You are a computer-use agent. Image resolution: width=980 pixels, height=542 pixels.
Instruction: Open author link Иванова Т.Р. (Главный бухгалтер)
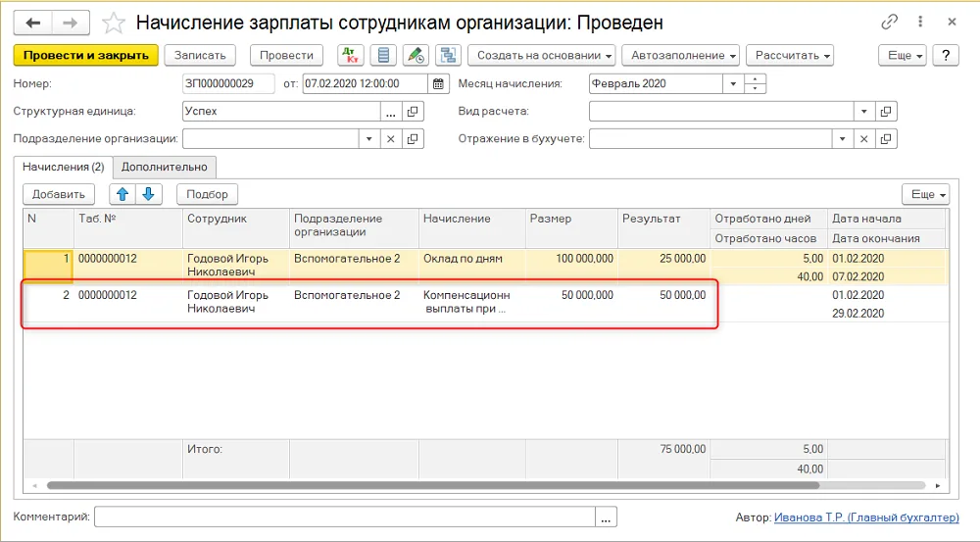point(866,517)
